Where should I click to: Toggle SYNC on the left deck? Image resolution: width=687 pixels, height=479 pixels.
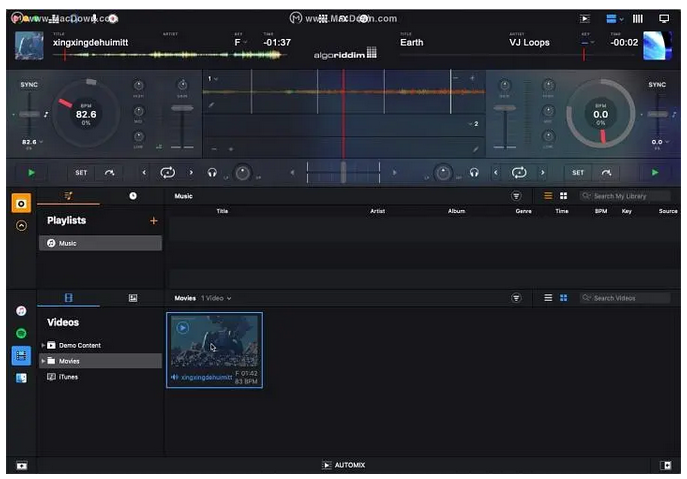coord(29,85)
